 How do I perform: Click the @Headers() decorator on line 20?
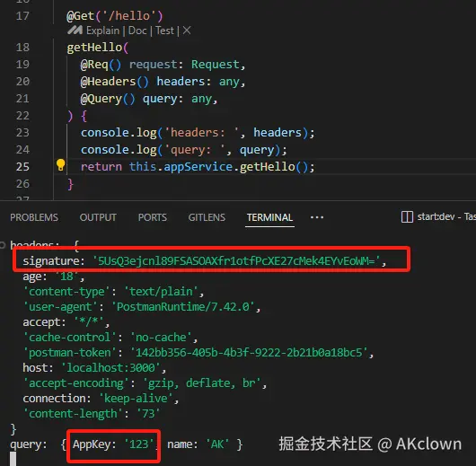[x=114, y=82]
